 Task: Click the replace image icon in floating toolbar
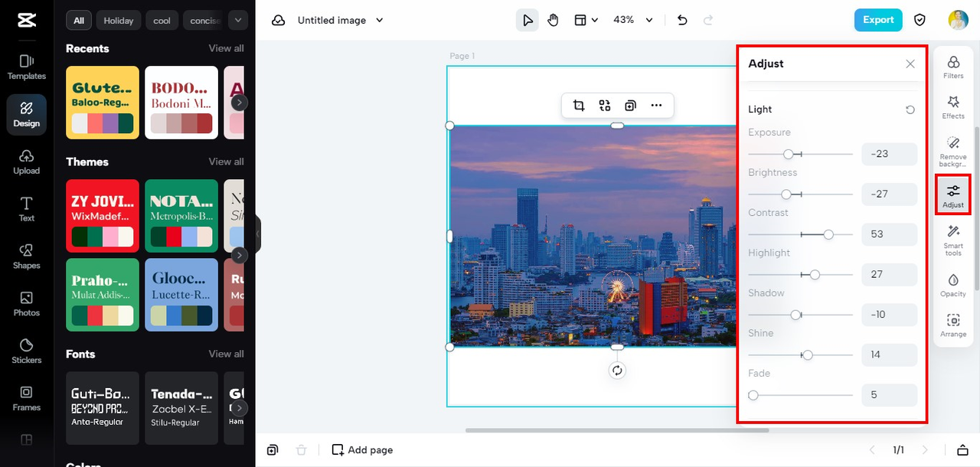(x=605, y=106)
